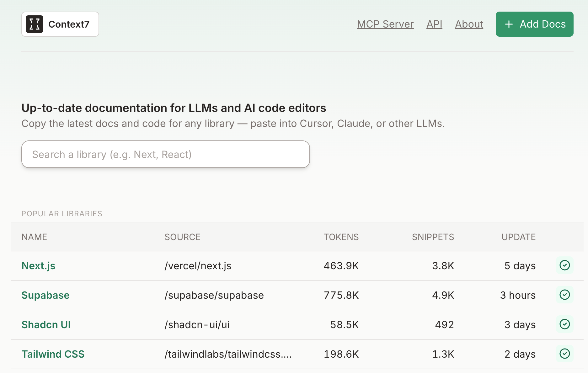Open the Shadcn UI library link
The height and width of the screenshot is (373, 588).
point(46,325)
